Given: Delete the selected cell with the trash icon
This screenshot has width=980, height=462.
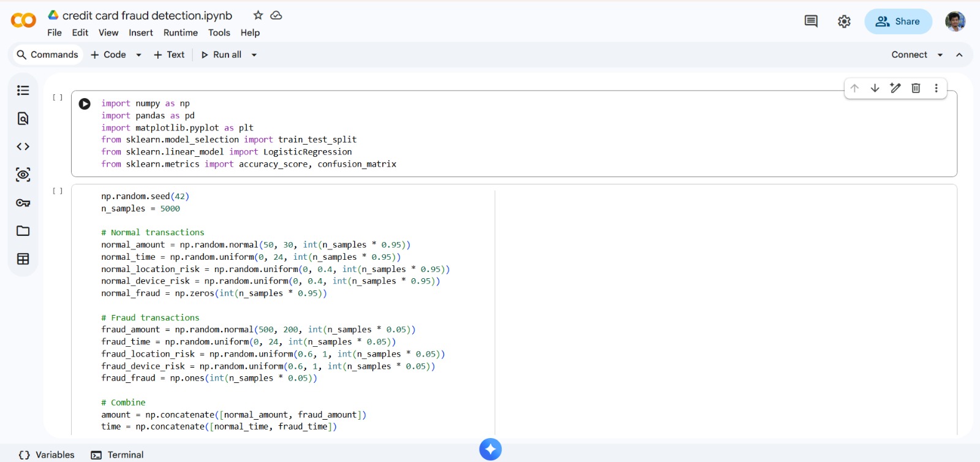Looking at the screenshot, I should point(916,88).
